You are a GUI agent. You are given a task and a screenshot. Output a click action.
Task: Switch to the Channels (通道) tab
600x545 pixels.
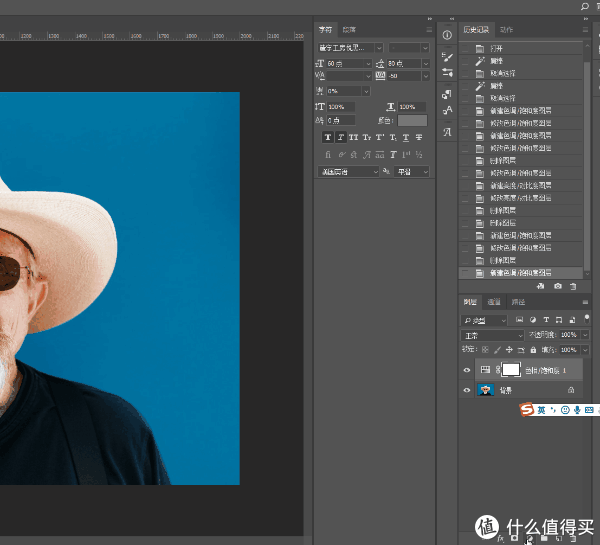(x=494, y=302)
